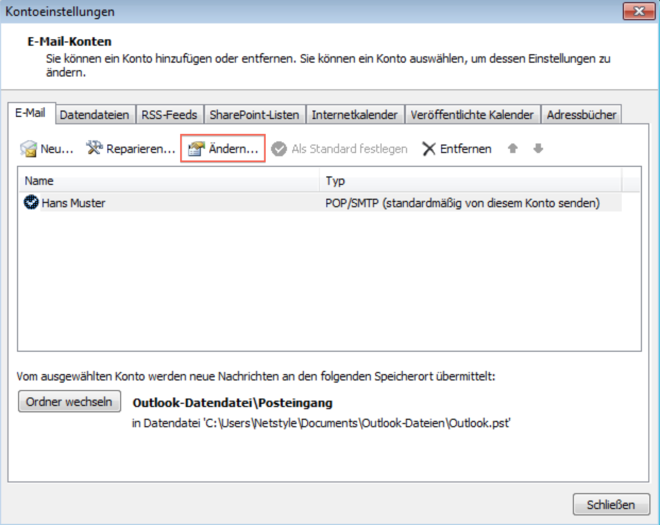Viewport: 660px width, 525px height.
Task: Sort accounts by the Typ column header
Action: (x=470, y=181)
